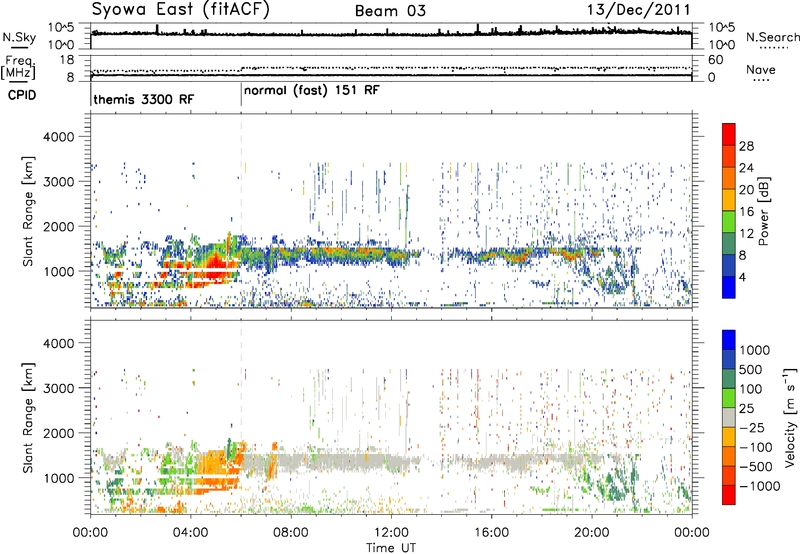
Task: Click the "16:00" time axis tick label
Action: click(x=491, y=533)
